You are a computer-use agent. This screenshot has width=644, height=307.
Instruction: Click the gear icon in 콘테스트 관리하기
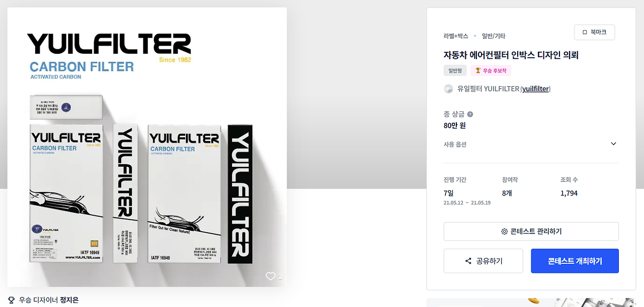point(504,232)
